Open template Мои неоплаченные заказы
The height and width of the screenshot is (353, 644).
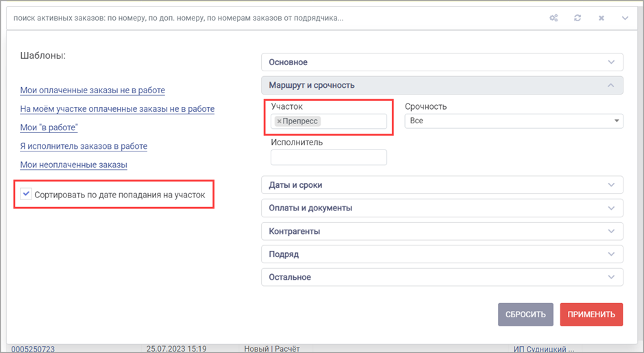tap(73, 165)
